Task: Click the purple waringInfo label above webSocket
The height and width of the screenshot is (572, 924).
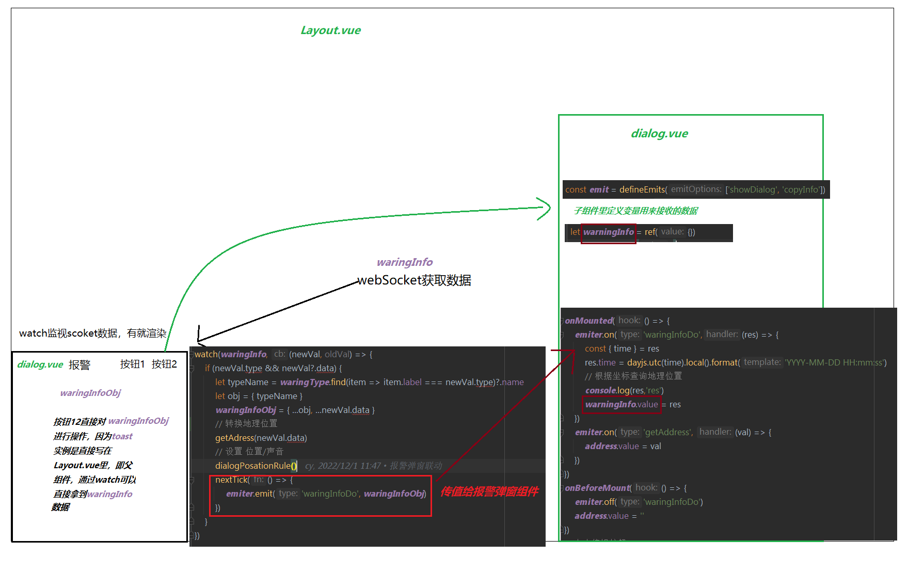Action: click(405, 262)
